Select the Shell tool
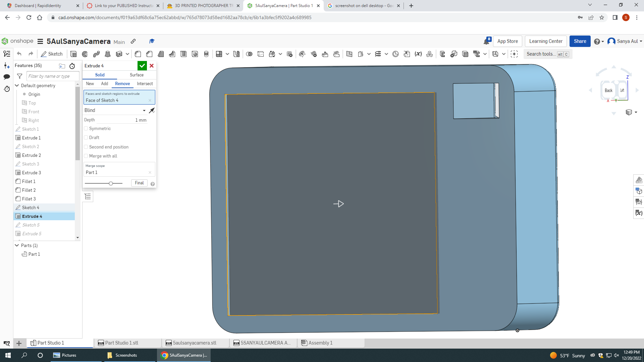This screenshot has width=644, height=362. pyautogui.click(x=183, y=54)
